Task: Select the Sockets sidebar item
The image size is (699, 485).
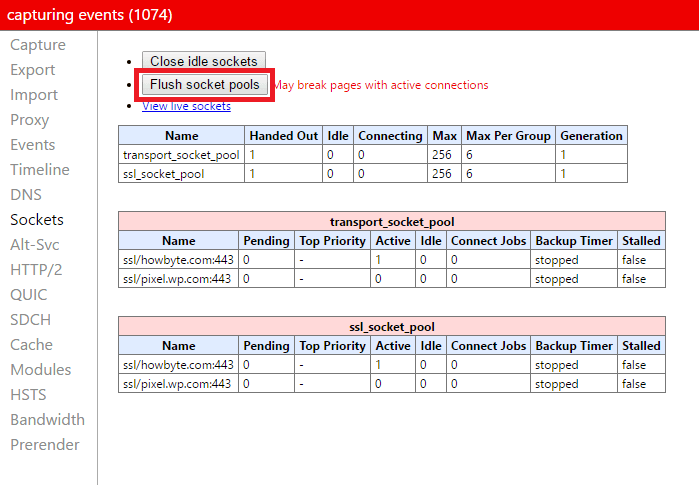Action: 37,220
